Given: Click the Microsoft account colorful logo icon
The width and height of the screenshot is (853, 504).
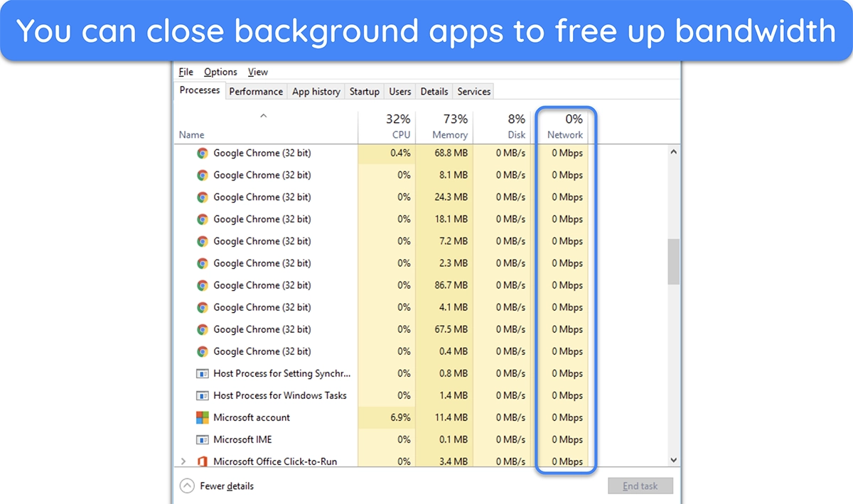Looking at the screenshot, I should tap(203, 417).
